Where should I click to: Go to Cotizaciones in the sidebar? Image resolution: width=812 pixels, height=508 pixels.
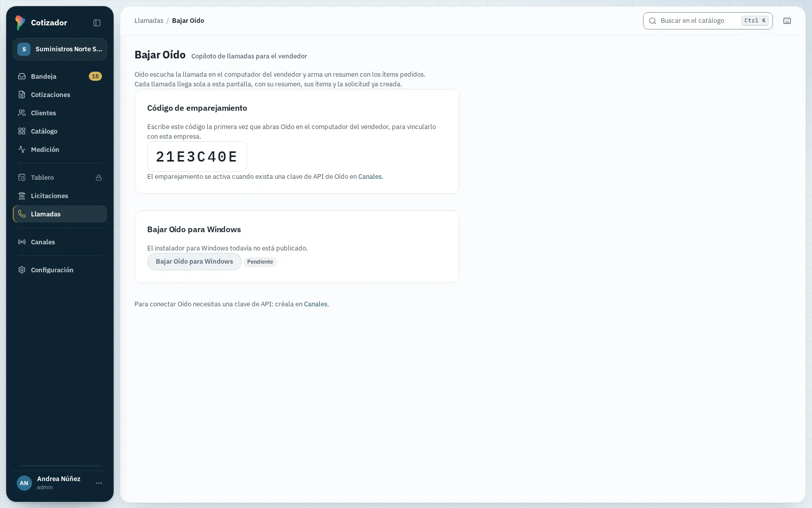pos(60,94)
